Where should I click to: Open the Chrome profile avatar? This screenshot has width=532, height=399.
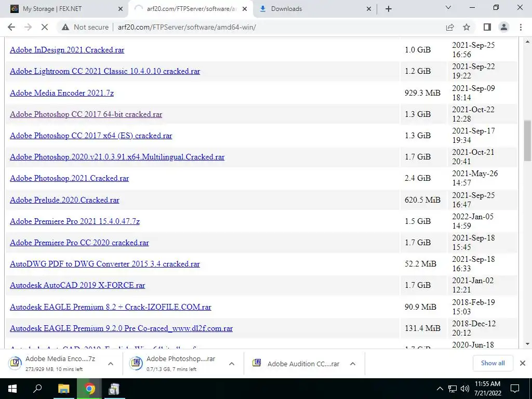click(x=504, y=27)
